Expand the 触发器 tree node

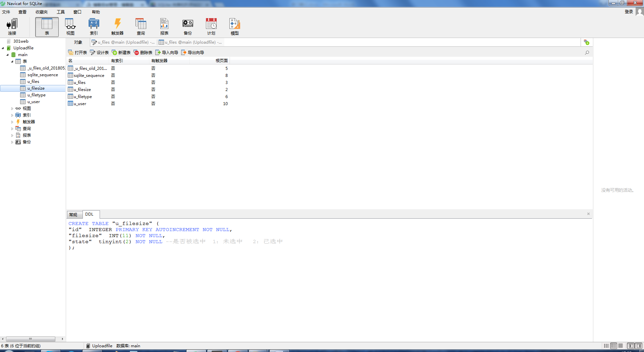(x=12, y=122)
